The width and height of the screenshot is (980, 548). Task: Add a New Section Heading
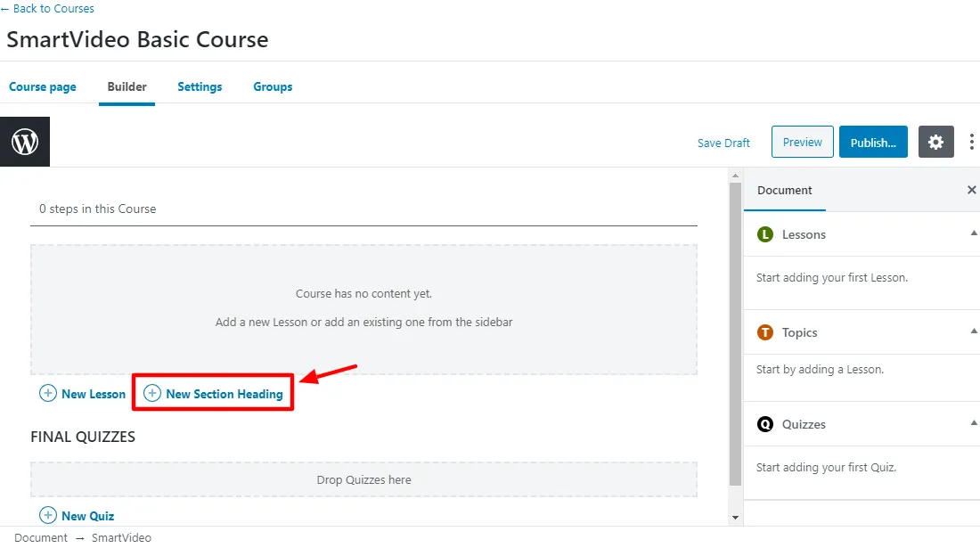point(213,394)
